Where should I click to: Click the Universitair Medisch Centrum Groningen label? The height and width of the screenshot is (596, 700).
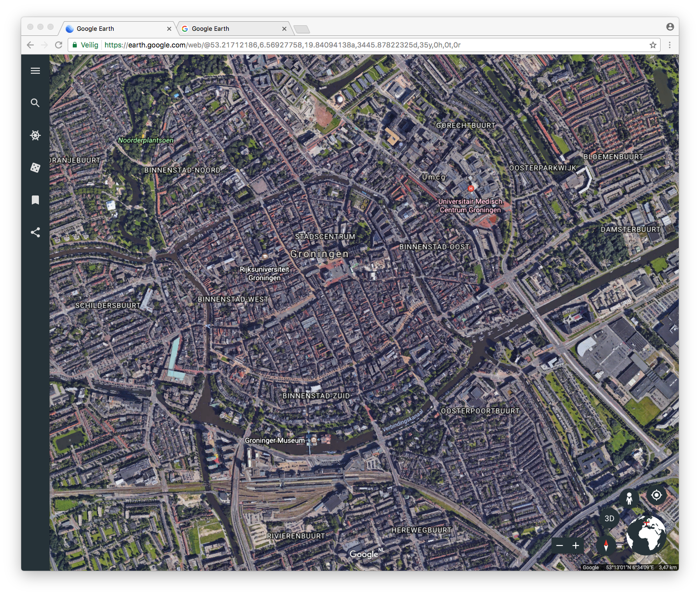[470, 206]
